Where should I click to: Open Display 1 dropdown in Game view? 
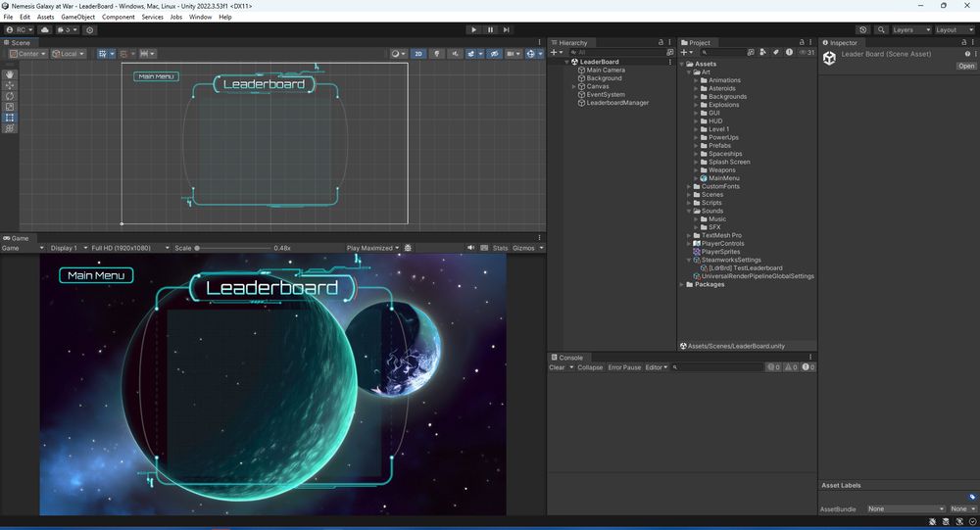coord(69,248)
